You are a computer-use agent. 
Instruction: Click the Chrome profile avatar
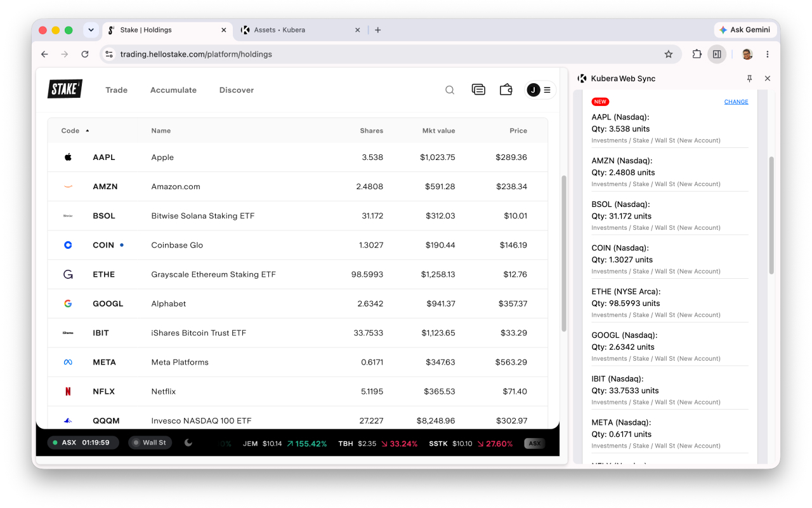(747, 55)
